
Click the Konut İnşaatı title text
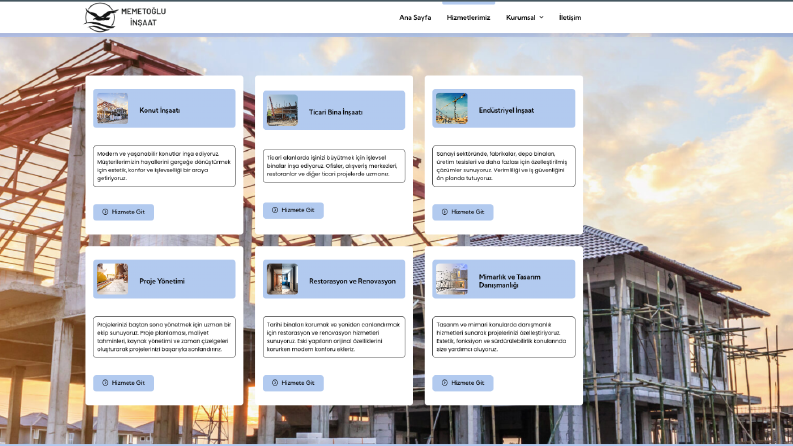tap(160, 110)
